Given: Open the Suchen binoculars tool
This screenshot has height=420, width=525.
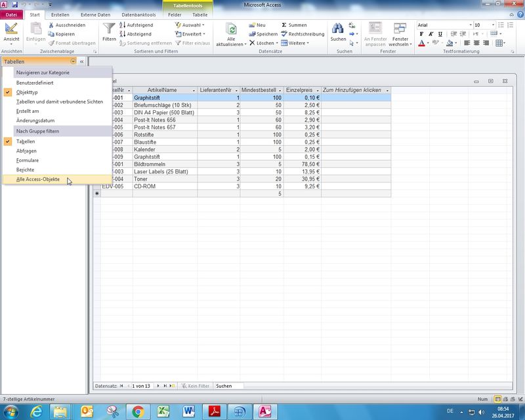Looking at the screenshot, I should [x=338, y=29].
